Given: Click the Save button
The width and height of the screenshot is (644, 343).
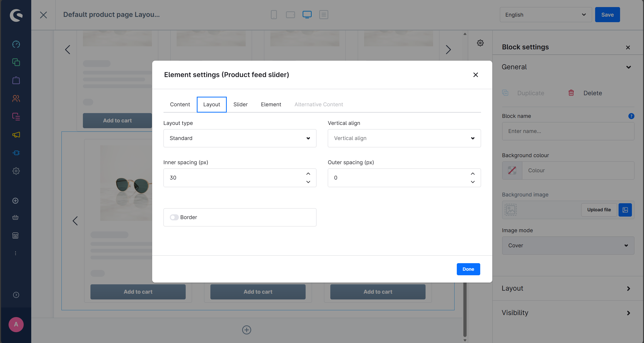Looking at the screenshot, I should click(607, 15).
